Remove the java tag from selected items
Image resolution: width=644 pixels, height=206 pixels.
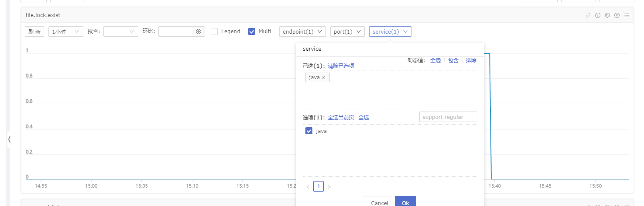324,77
